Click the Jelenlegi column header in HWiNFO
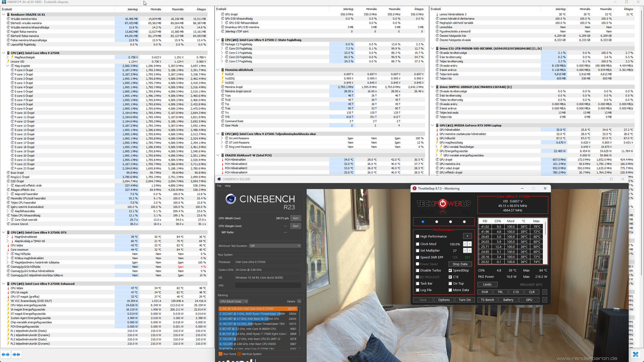 [132, 9]
